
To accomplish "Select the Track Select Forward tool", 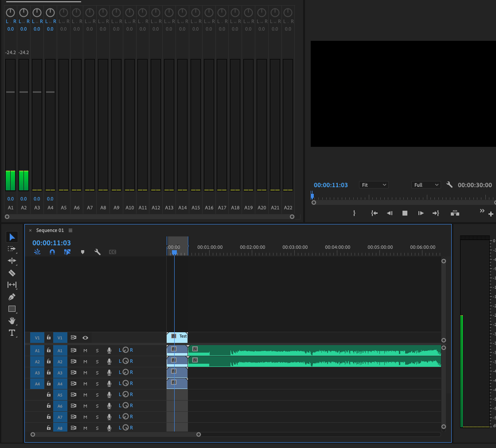I will point(12,248).
